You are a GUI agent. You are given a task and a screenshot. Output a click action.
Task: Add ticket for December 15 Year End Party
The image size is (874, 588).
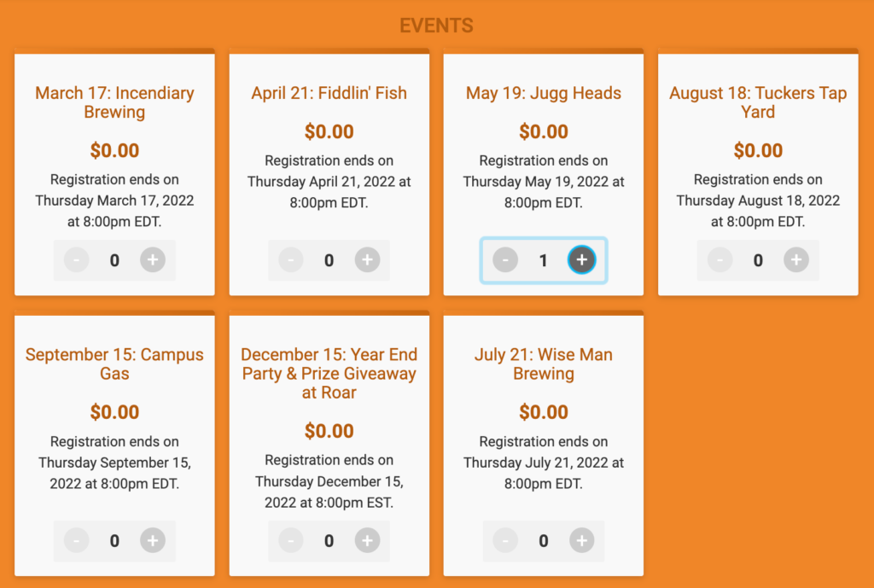pyautogui.click(x=367, y=540)
